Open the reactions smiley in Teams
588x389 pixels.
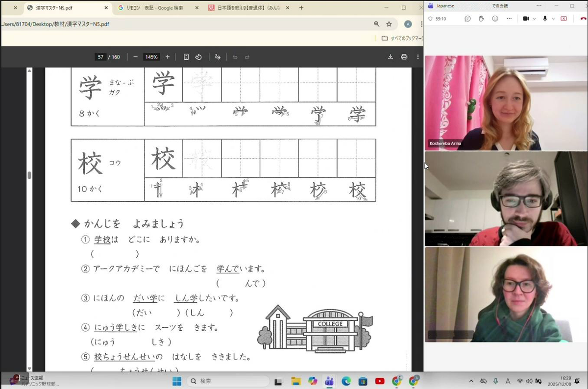pos(495,19)
